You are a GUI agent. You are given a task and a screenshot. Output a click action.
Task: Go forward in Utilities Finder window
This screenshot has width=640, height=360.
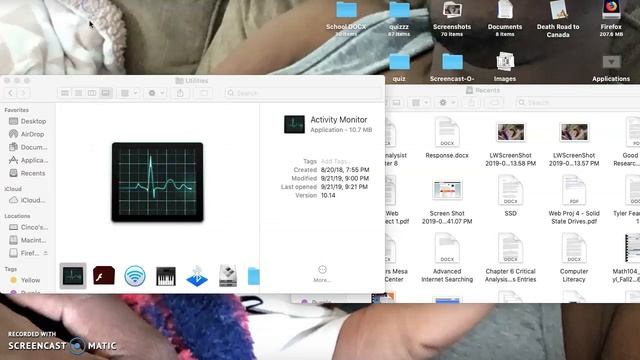click(23, 93)
